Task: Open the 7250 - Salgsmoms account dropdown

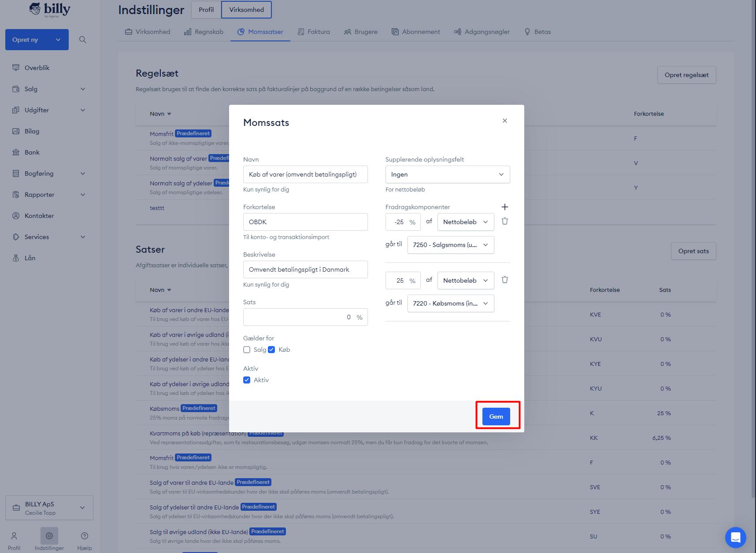Action: pyautogui.click(x=451, y=245)
